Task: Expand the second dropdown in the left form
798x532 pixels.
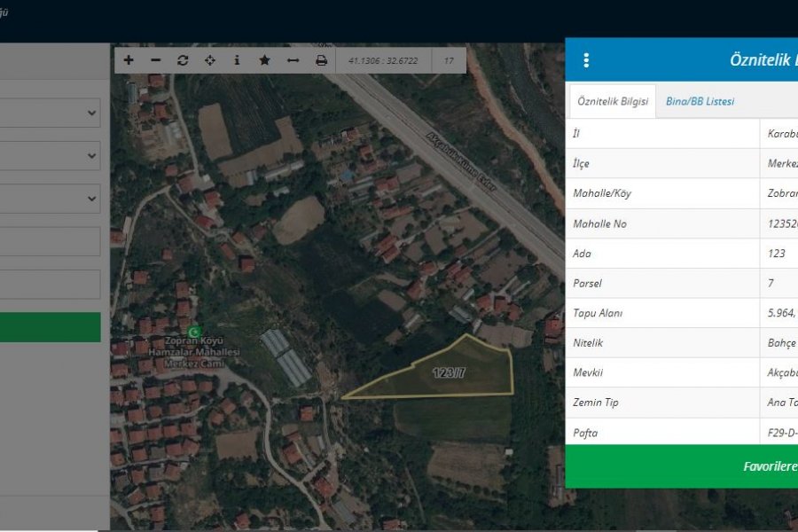Action: 50,156
